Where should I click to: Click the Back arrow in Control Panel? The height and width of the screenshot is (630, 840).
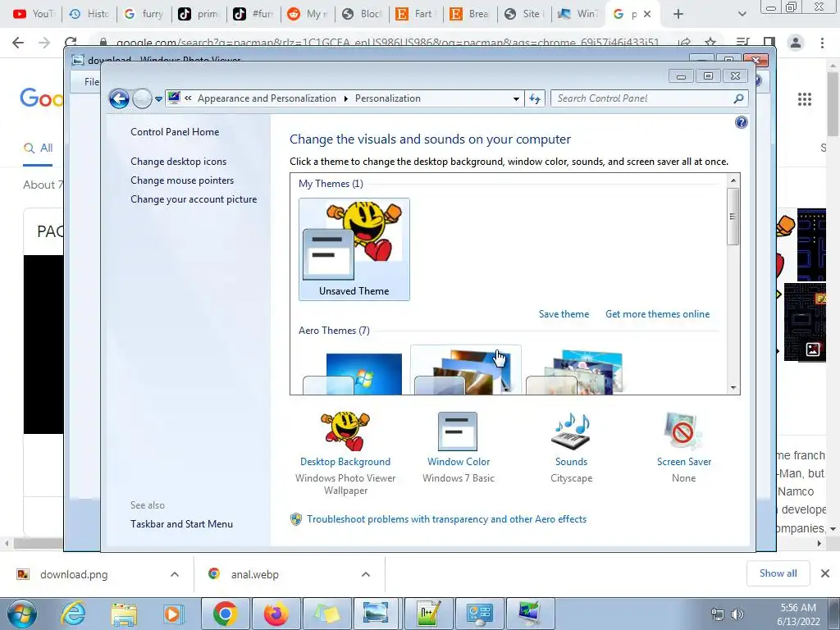[119, 98]
